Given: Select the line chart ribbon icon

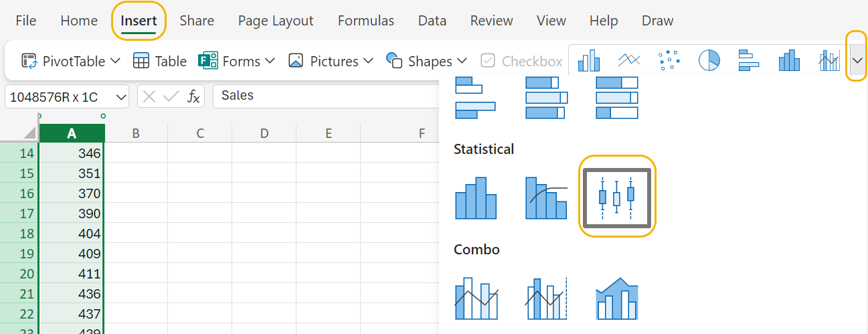Looking at the screenshot, I should (629, 61).
